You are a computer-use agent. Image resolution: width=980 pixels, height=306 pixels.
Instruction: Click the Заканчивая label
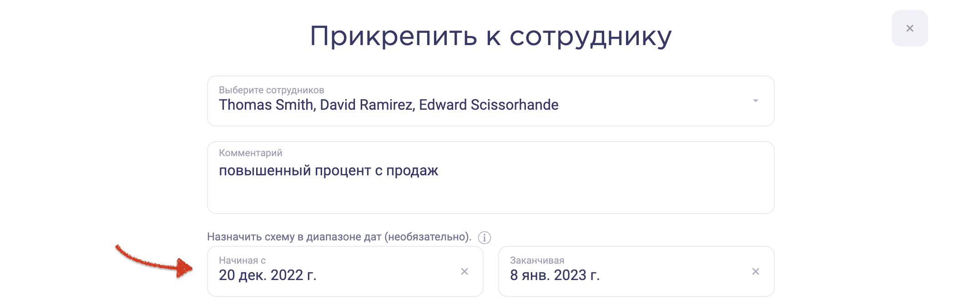tap(537, 260)
